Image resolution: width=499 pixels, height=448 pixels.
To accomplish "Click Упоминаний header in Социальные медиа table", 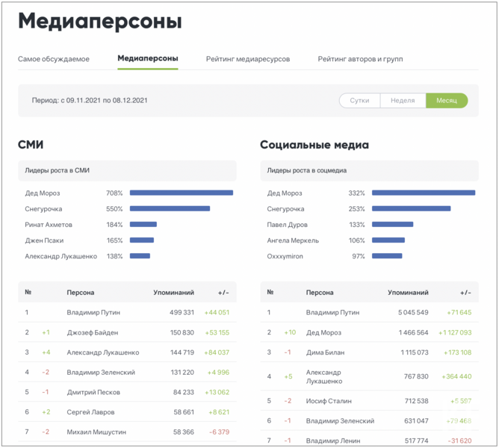I will click(x=408, y=293).
